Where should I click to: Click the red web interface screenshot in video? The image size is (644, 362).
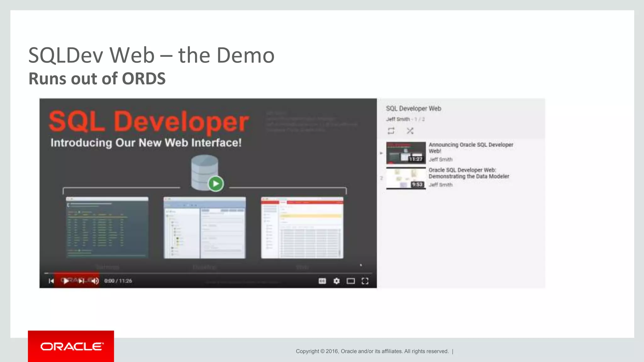[302, 228]
